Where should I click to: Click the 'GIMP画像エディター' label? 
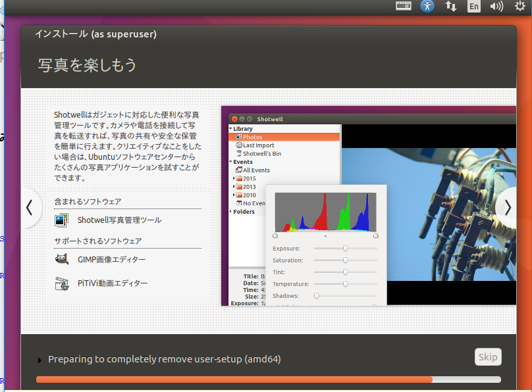point(112,260)
